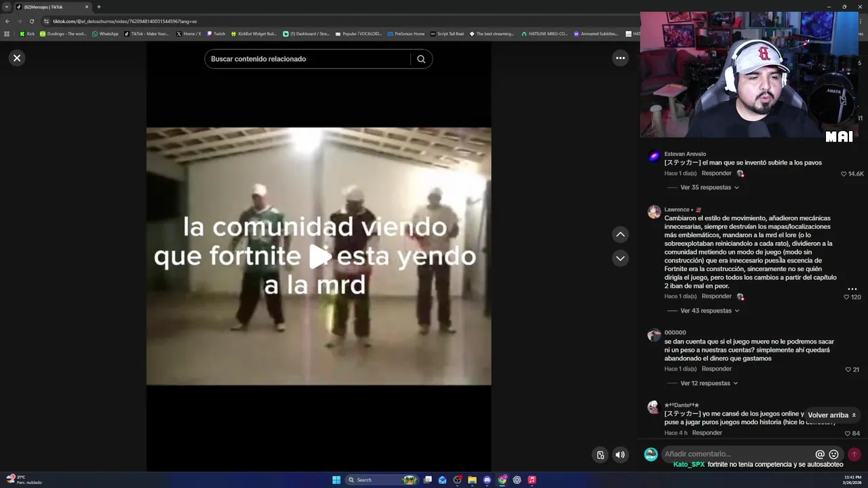Open 'TikTok - Make Your...' bookmark
Viewport: 868px width, 488px height.
[146, 33]
